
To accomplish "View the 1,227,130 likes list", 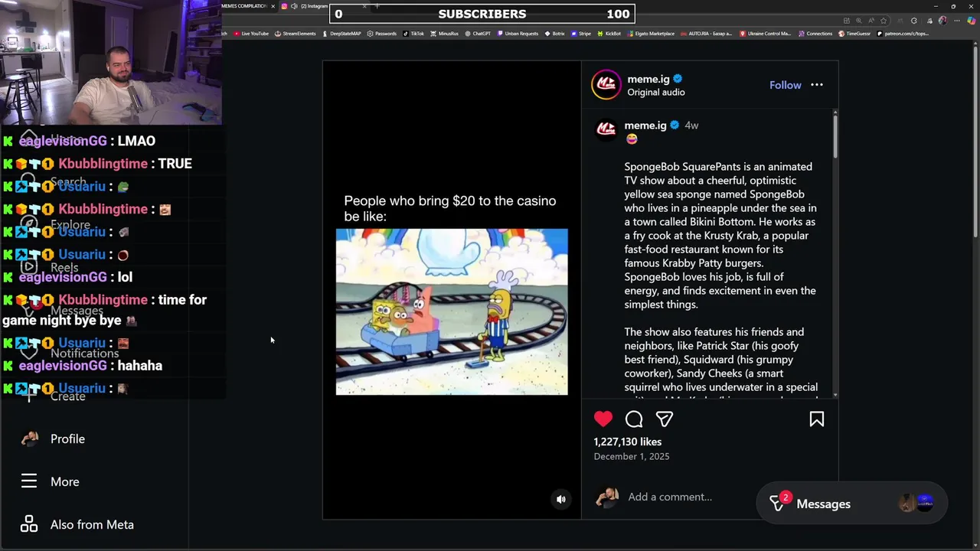I will pos(628,442).
